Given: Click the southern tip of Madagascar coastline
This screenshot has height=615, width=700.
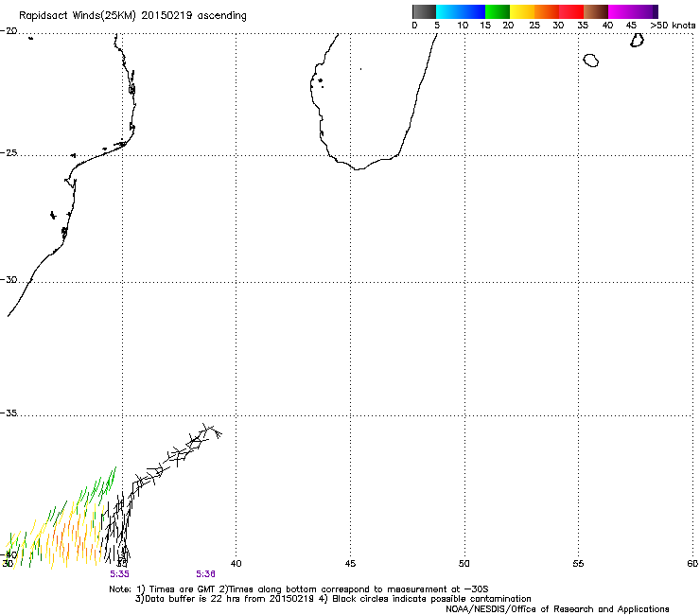Looking at the screenshot, I should (x=358, y=168).
